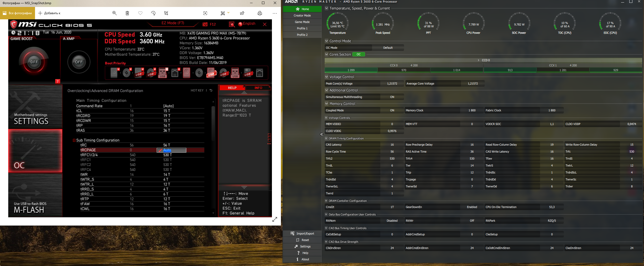Click the SOC Power gauge
This screenshot has width=644, height=266.
(x=519, y=23)
